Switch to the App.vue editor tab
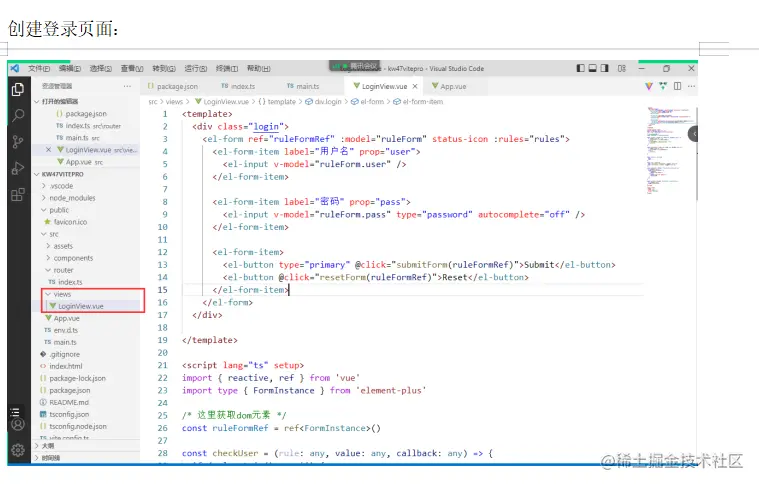 tap(449, 86)
